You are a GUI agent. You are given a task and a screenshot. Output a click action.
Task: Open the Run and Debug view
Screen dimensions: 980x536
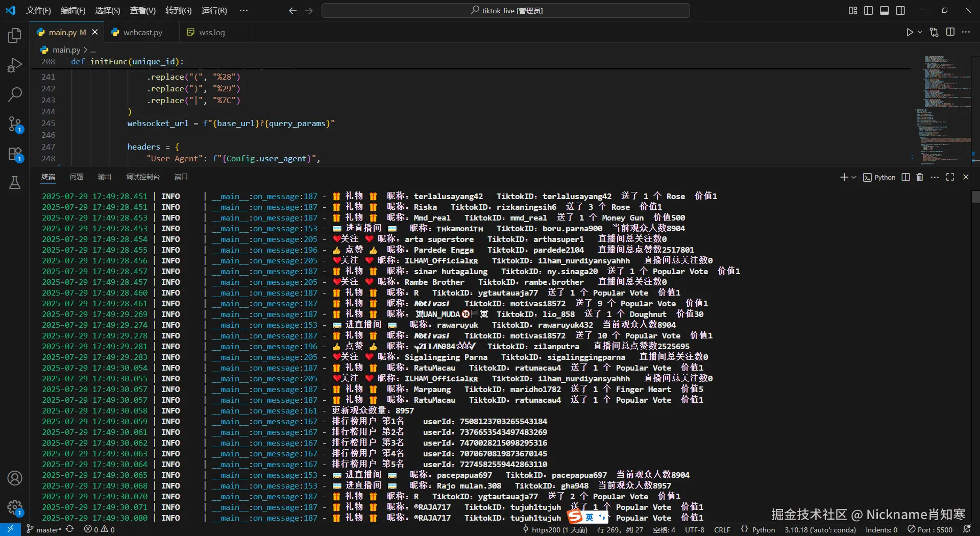15,65
